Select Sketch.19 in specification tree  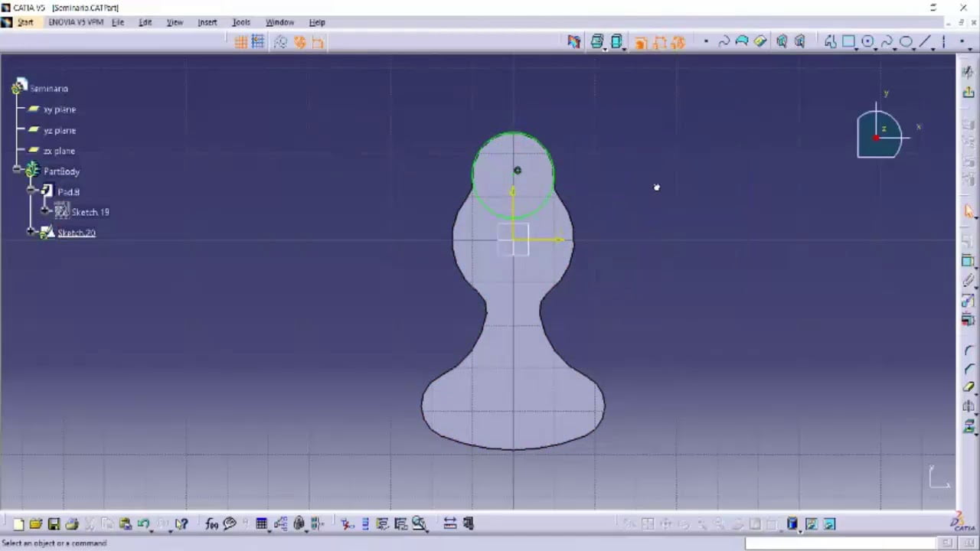90,212
